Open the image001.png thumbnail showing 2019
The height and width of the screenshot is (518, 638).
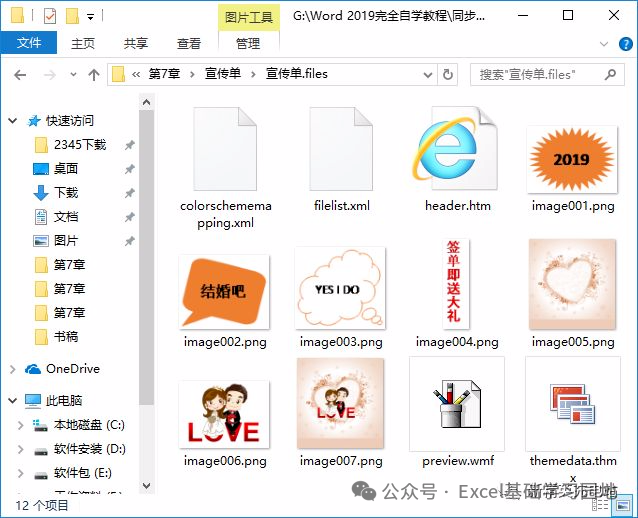[573, 158]
